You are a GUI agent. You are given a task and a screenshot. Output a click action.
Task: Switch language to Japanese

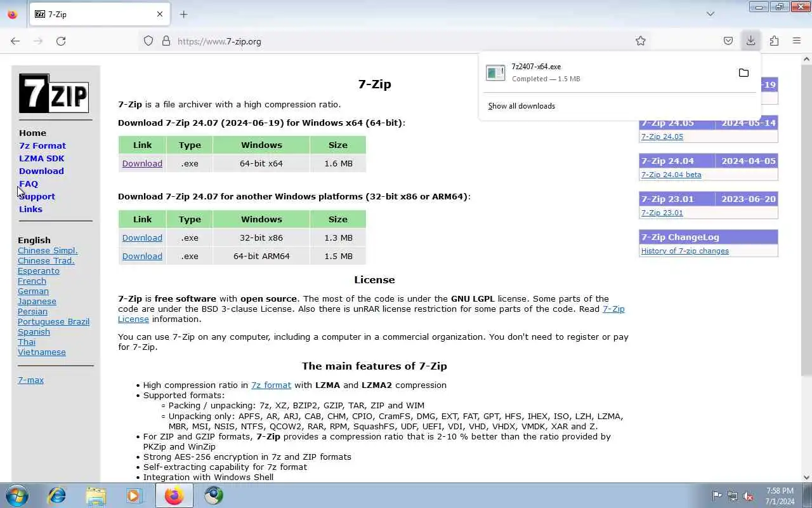37,301
